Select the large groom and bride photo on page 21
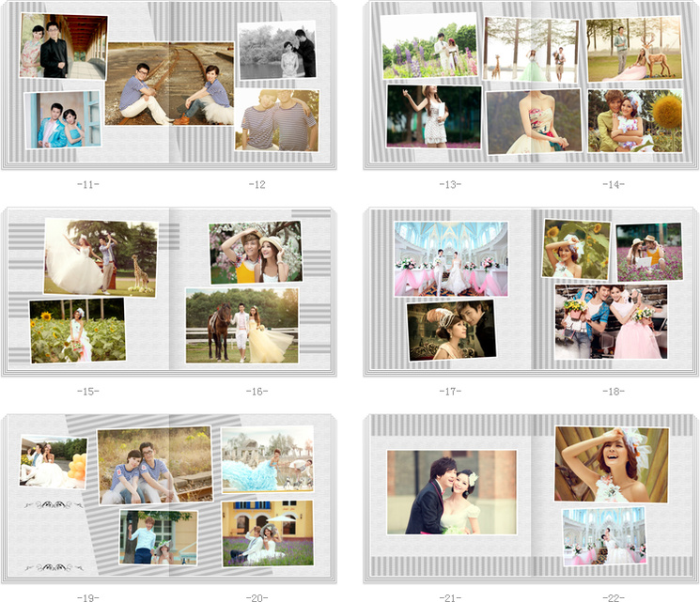 451,492
